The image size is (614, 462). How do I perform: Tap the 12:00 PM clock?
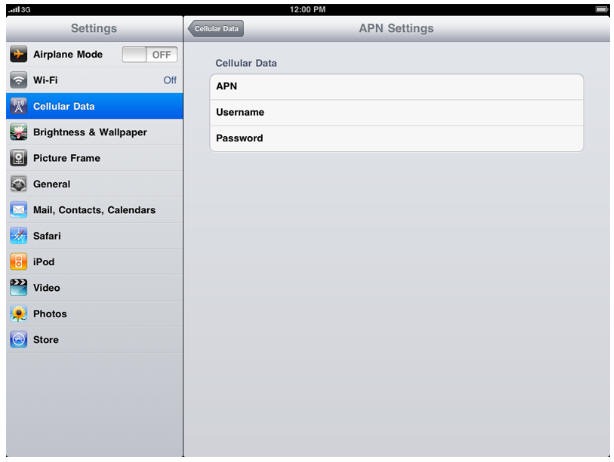click(307, 9)
